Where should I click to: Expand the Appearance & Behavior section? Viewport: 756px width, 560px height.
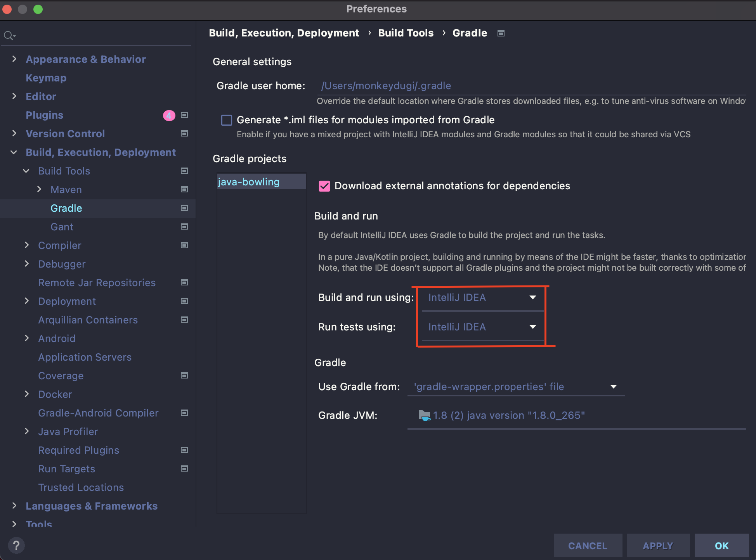14,59
